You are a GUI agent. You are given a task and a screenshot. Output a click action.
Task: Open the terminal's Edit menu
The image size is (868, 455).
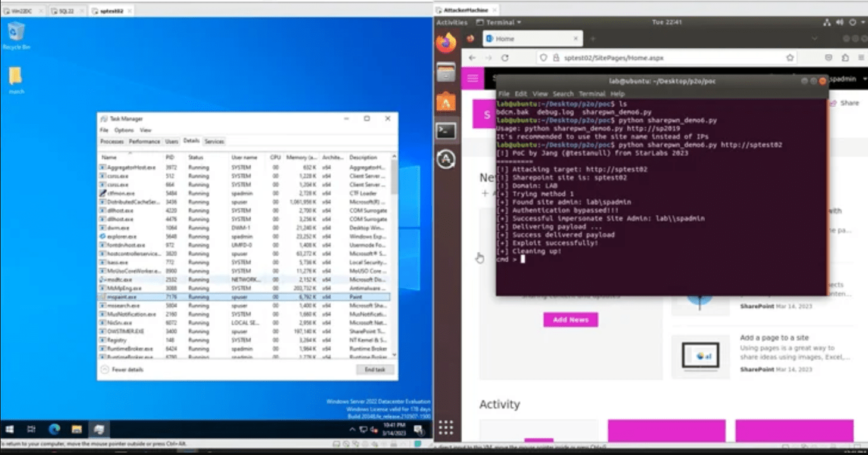[521, 94]
